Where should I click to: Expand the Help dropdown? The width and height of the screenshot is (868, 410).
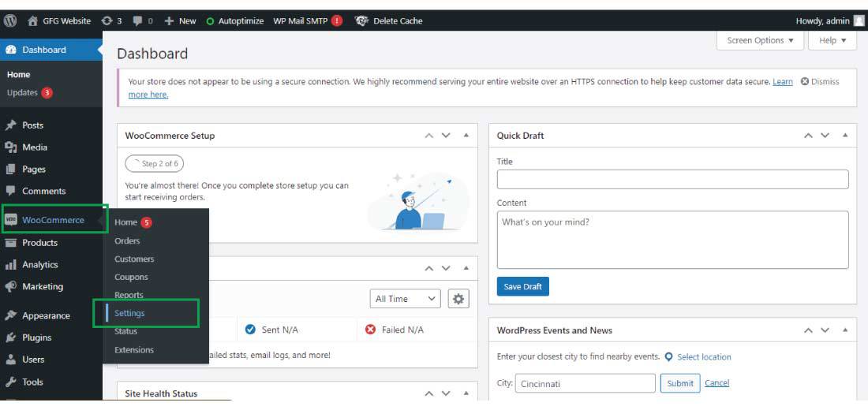coord(832,40)
